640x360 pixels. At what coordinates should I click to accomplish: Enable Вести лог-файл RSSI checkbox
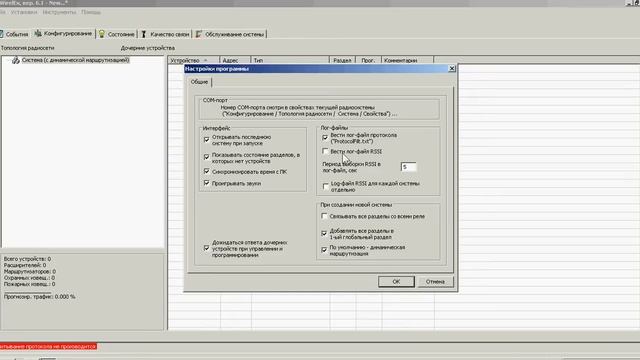(x=325, y=151)
